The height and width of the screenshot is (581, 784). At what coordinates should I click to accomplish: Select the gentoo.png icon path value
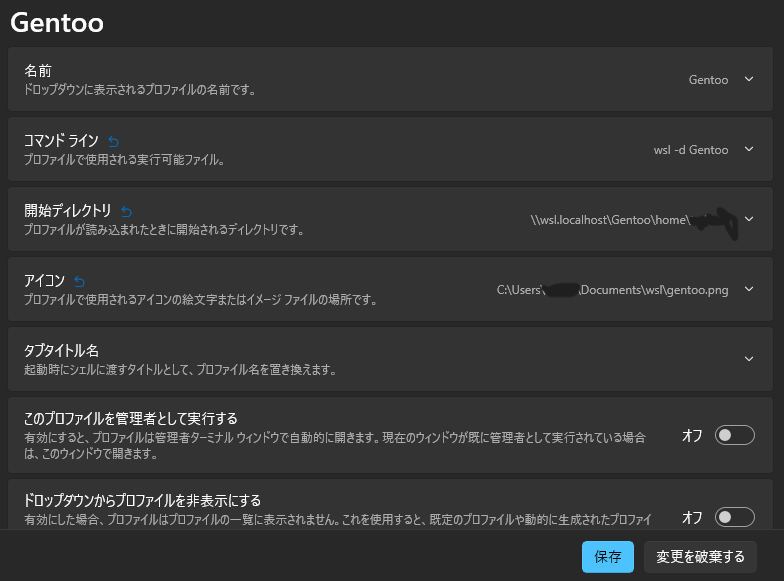[x=612, y=290]
